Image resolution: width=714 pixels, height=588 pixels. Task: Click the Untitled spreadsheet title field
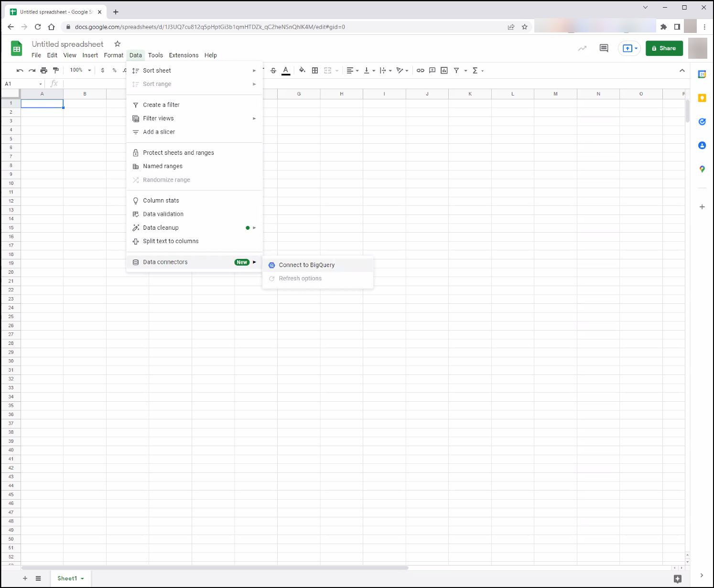point(67,44)
